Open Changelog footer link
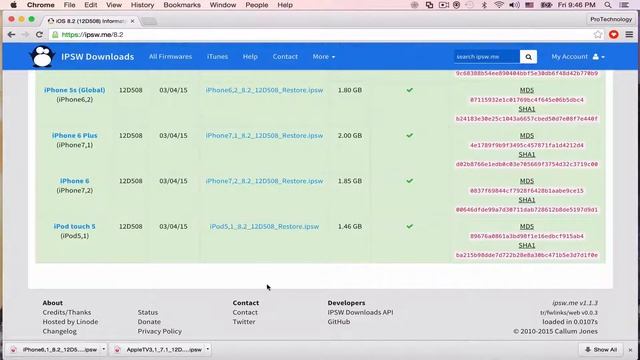The height and width of the screenshot is (360, 640). (60, 331)
